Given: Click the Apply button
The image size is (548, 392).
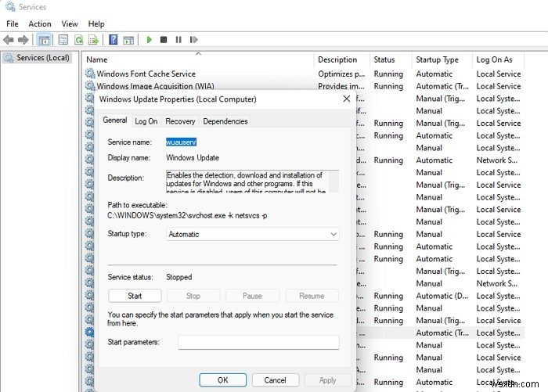Looking at the screenshot, I should point(327,380).
